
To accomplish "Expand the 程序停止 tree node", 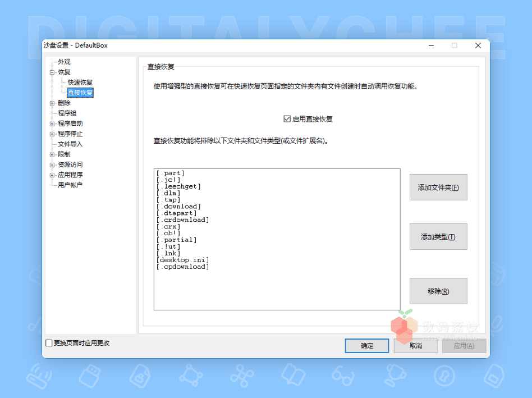I will (x=52, y=134).
